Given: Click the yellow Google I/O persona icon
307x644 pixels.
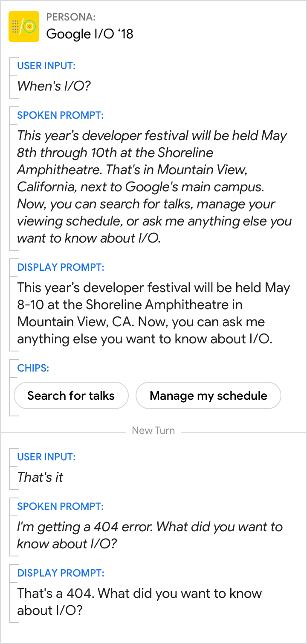Looking at the screenshot, I should pyautogui.click(x=24, y=26).
